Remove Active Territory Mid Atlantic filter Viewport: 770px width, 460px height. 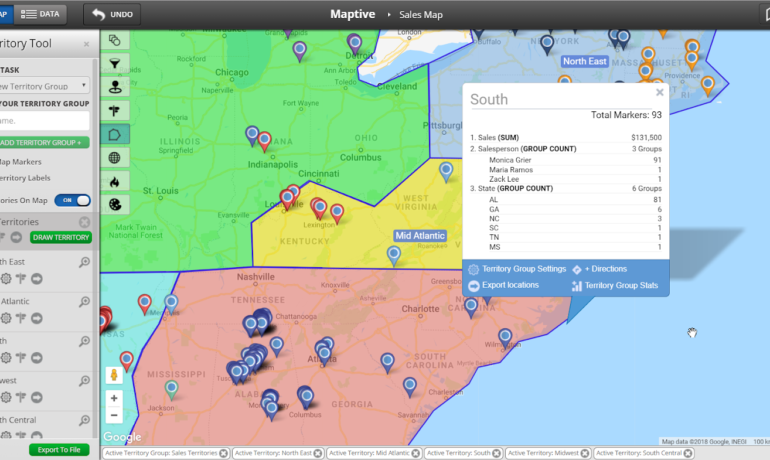[x=415, y=453]
